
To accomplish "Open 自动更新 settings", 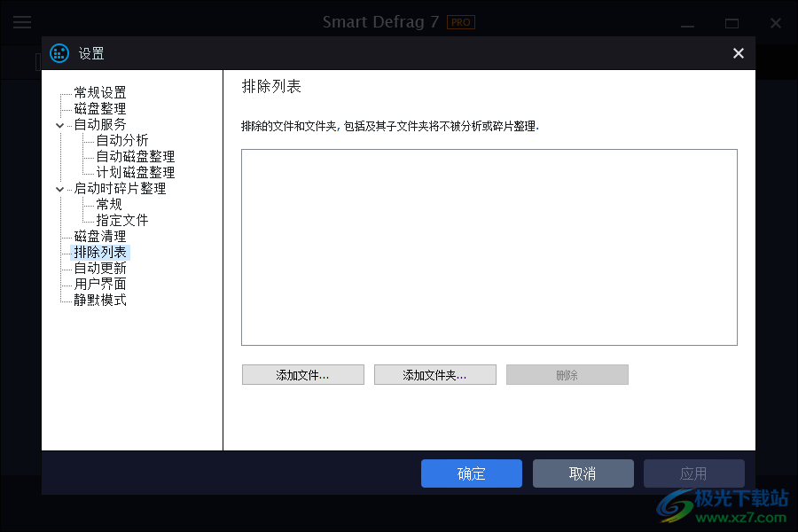I will click(x=100, y=268).
